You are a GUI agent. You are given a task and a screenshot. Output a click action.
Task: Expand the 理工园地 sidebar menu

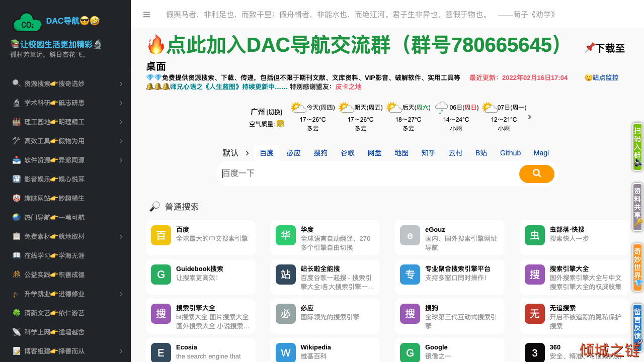point(65,122)
